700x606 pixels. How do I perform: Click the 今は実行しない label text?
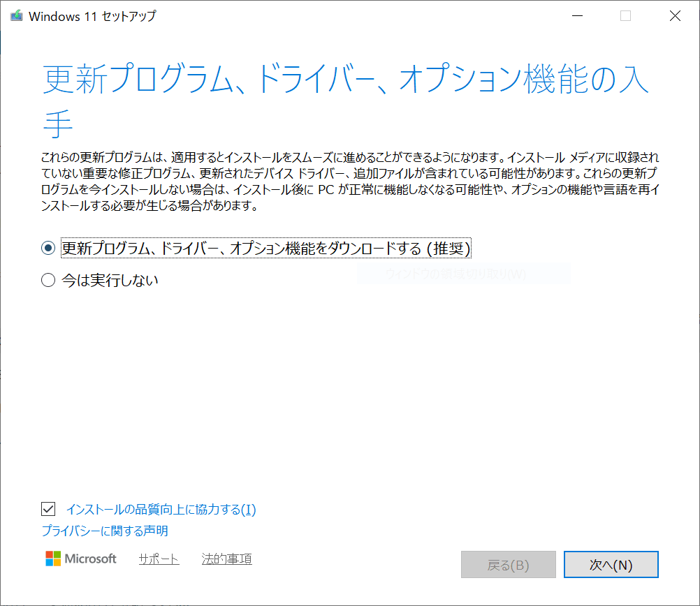coord(110,281)
